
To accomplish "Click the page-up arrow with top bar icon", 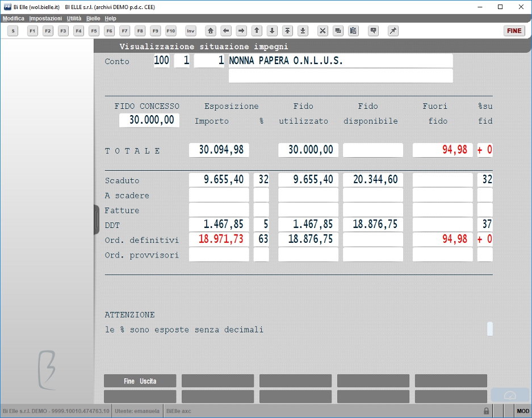I will click(x=287, y=31).
